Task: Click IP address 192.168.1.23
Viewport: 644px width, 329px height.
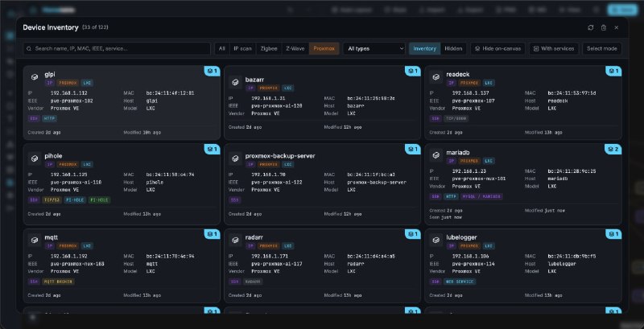Action: (468, 171)
